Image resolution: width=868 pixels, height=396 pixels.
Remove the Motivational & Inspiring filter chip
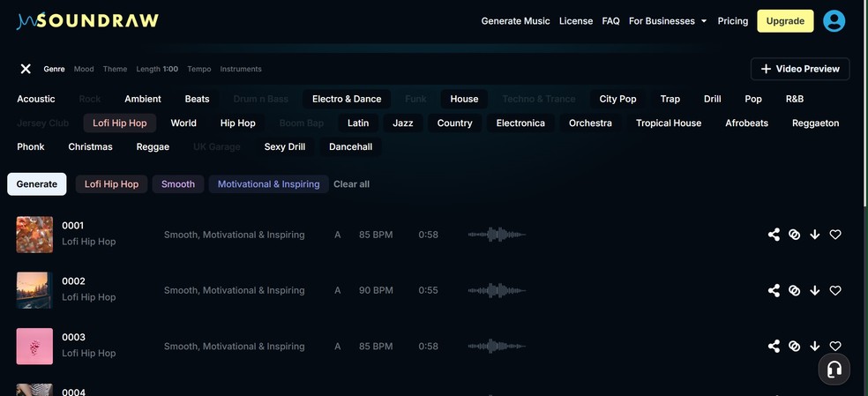pyautogui.click(x=268, y=183)
